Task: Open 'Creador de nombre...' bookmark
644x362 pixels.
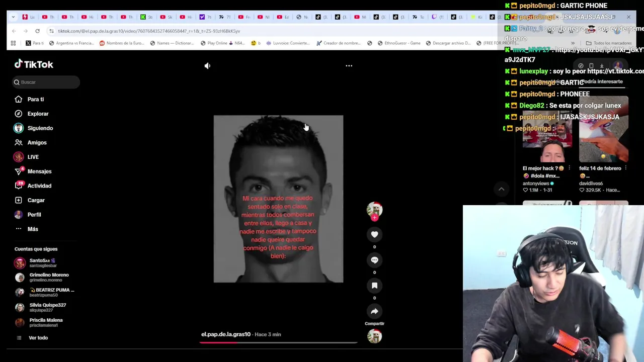Action: (x=339, y=43)
